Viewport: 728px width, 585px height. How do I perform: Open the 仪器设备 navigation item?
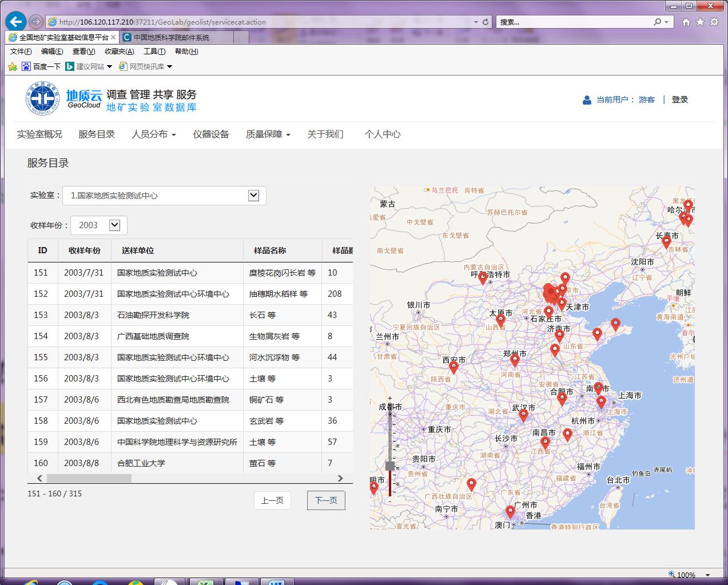click(x=210, y=134)
